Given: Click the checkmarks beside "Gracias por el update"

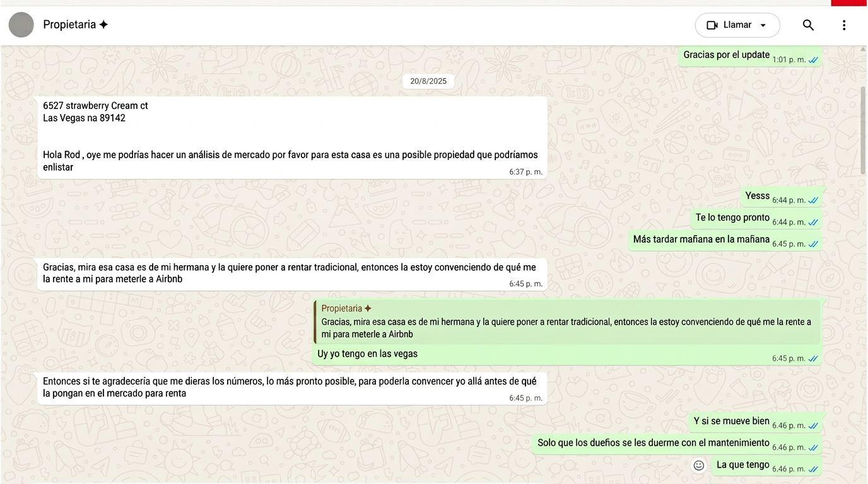Looking at the screenshot, I should pos(813,59).
